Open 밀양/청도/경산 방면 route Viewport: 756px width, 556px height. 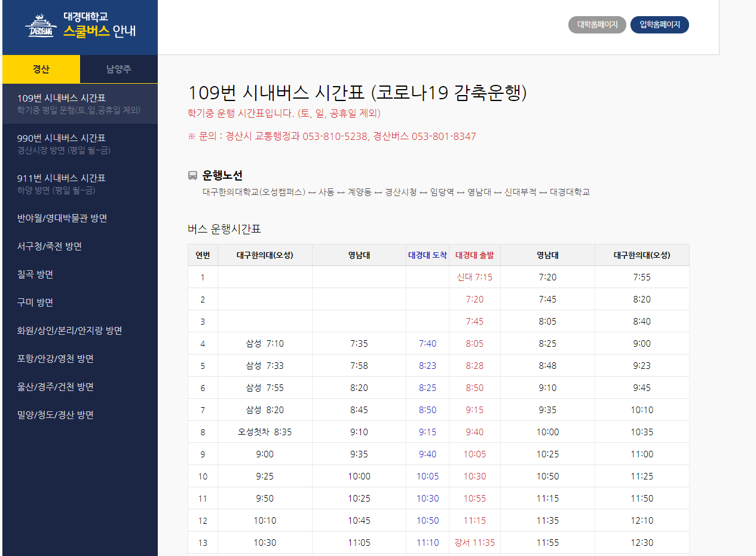(56, 415)
